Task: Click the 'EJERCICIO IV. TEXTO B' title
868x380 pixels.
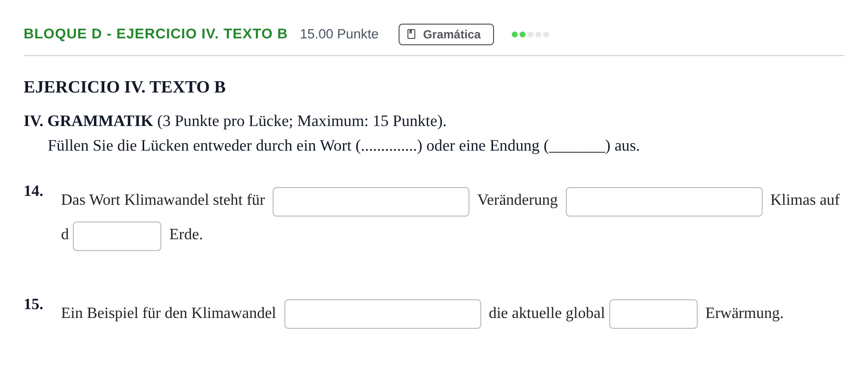Action: point(124,87)
